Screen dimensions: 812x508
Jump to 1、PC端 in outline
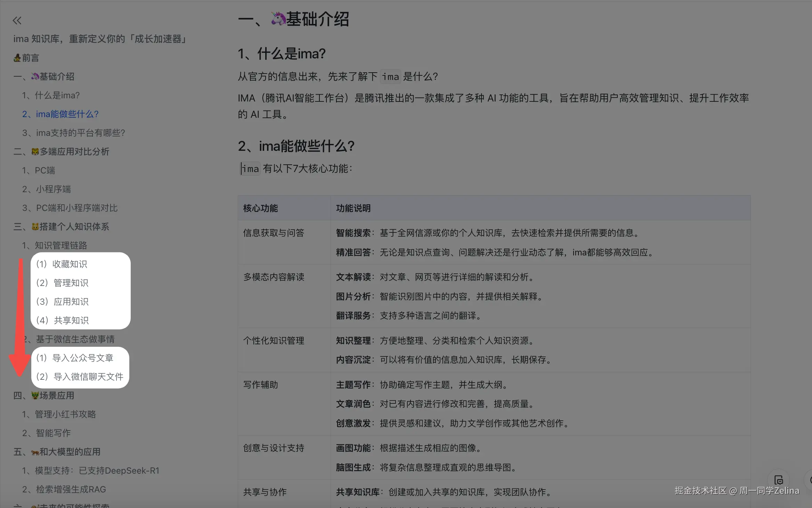pyautogui.click(x=39, y=170)
